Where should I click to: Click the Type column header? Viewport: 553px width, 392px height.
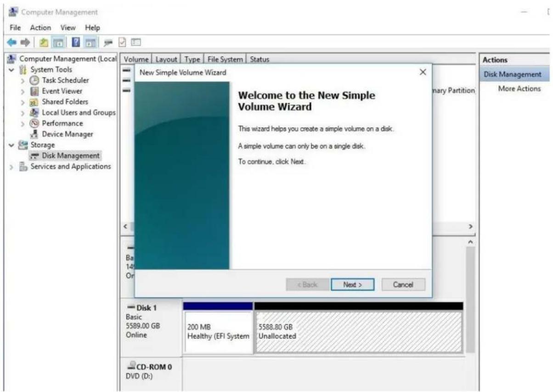pos(193,59)
